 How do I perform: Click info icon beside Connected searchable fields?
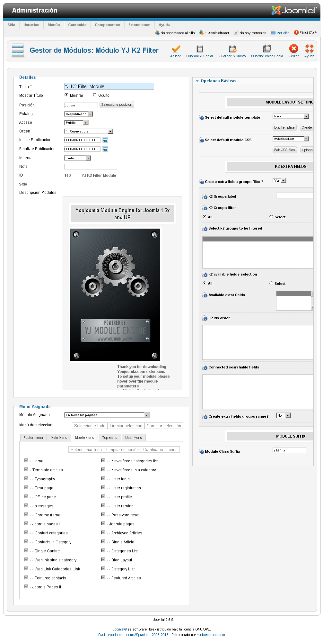click(x=205, y=367)
